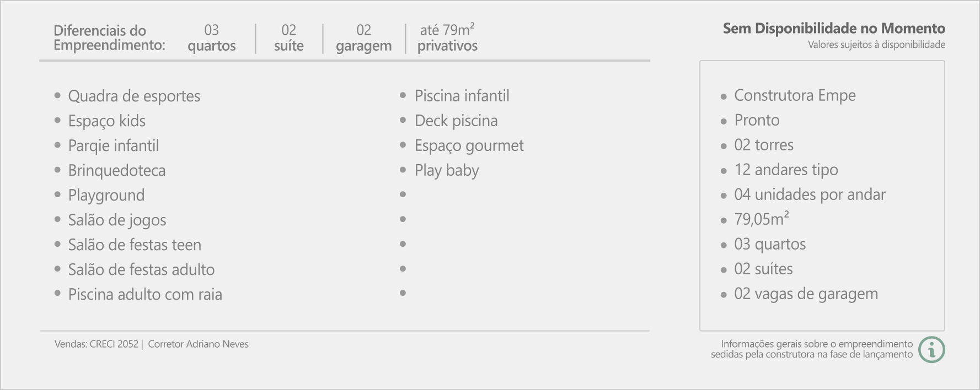The height and width of the screenshot is (390, 980).
Task: Select the 'Deck piscina' list item
Action: pyautogui.click(x=456, y=121)
